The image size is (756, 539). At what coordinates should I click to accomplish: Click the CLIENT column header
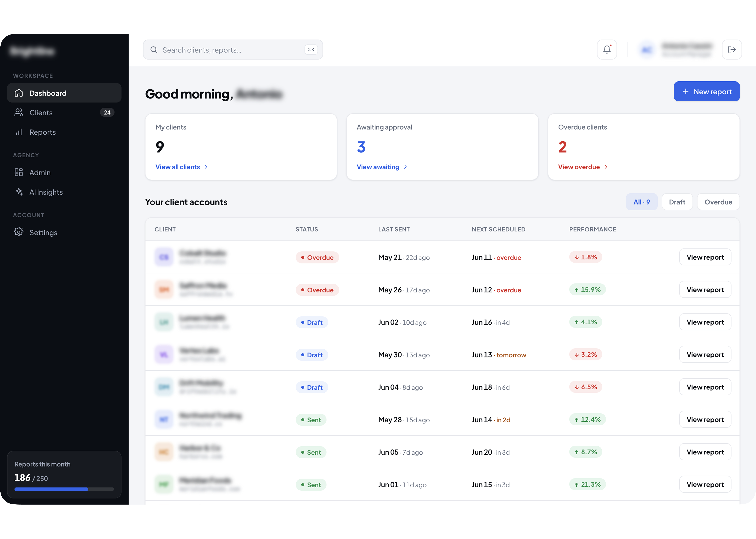[165, 229]
